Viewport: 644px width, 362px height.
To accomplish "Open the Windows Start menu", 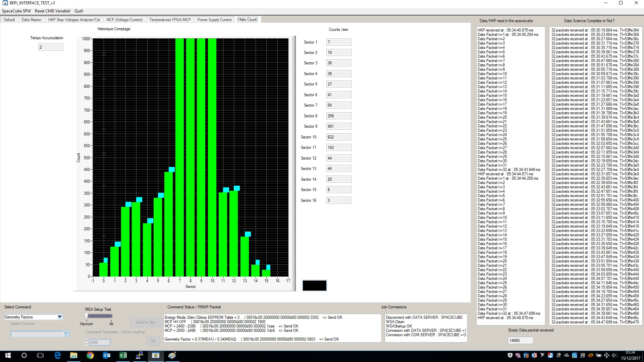I will click(8, 355).
